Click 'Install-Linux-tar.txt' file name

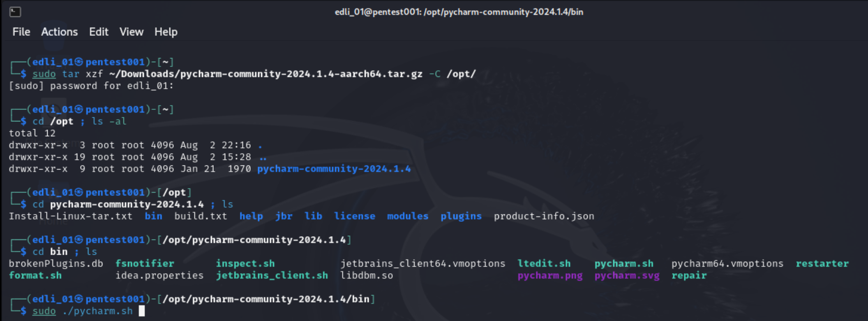(x=71, y=216)
